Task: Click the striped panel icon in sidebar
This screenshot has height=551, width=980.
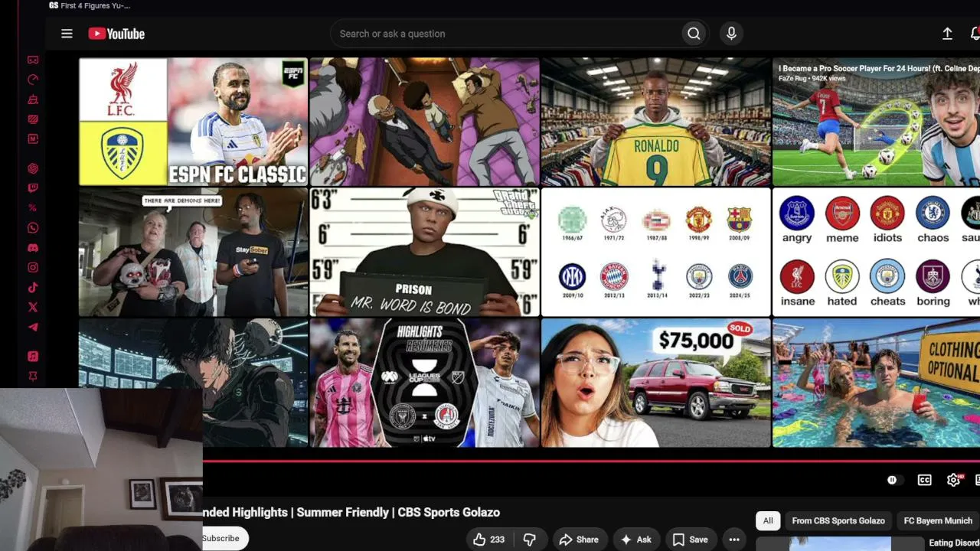Action: pyautogui.click(x=33, y=119)
